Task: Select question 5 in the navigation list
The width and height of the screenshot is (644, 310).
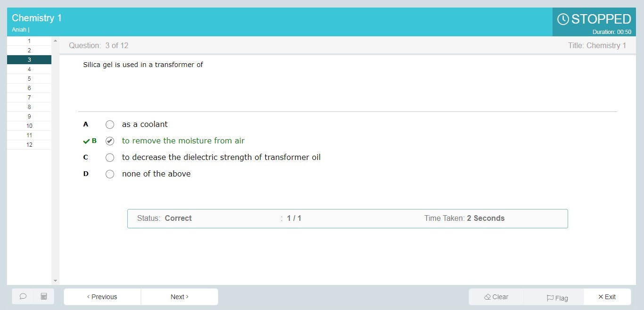Action: [29, 79]
